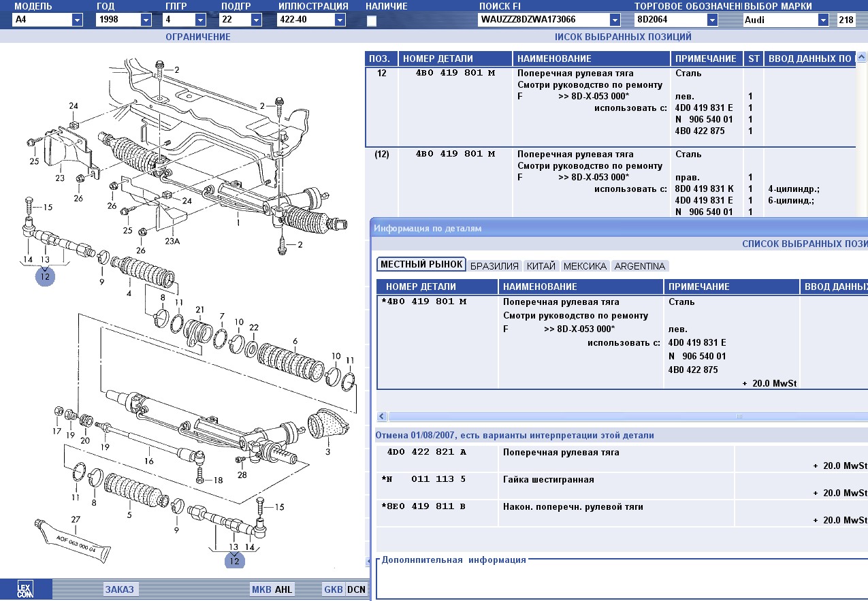This screenshot has width=868, height=601.
Task: Click the ST column header
Action: pyautogui.click(x=754, y=59)
